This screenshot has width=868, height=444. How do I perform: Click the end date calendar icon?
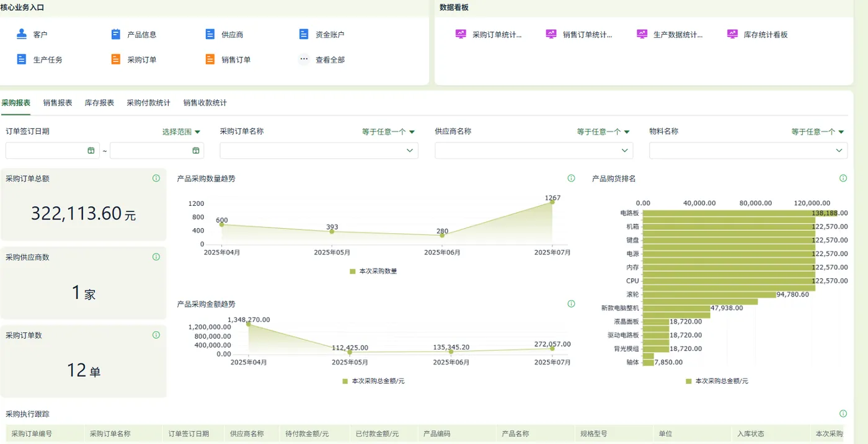coord(196,150)
